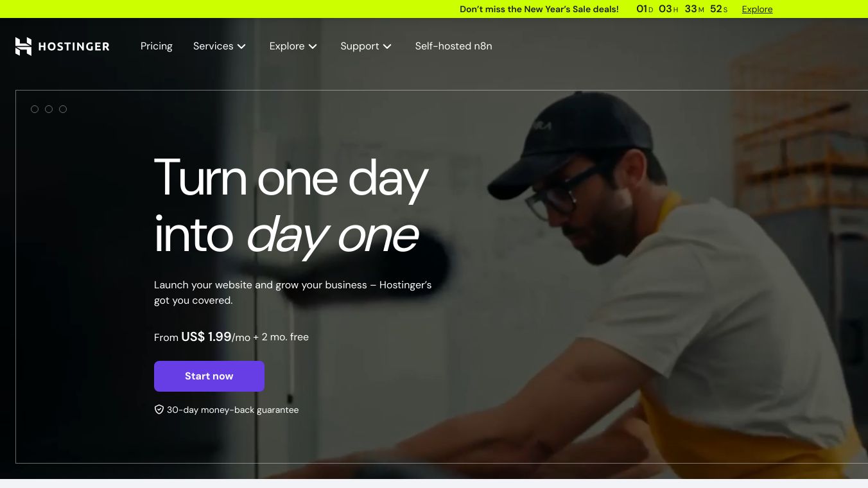Click the US$ 1.99 price text
The width and height of the screenshot is (868, 488).
[206, 336]
